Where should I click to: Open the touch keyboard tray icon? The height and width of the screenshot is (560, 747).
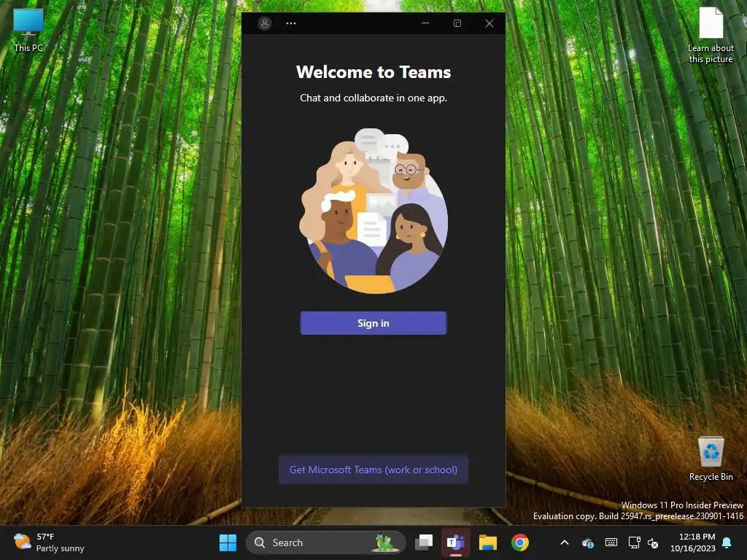tap(611, 542)
